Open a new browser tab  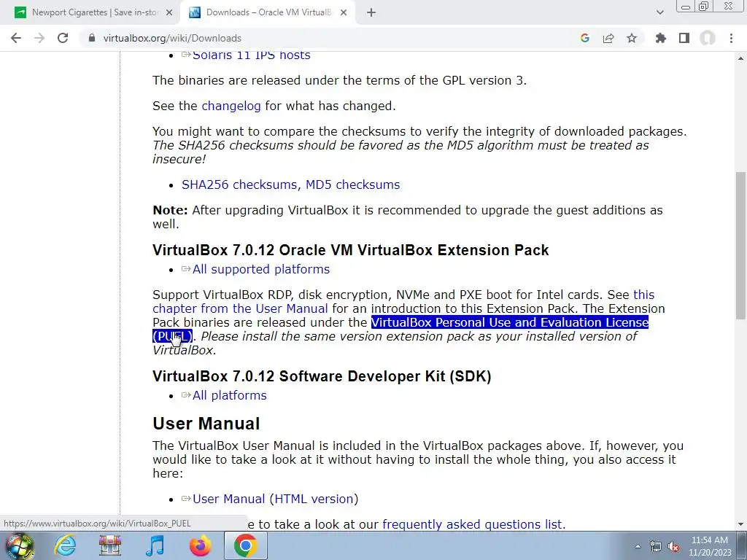[x=371, y=13]
